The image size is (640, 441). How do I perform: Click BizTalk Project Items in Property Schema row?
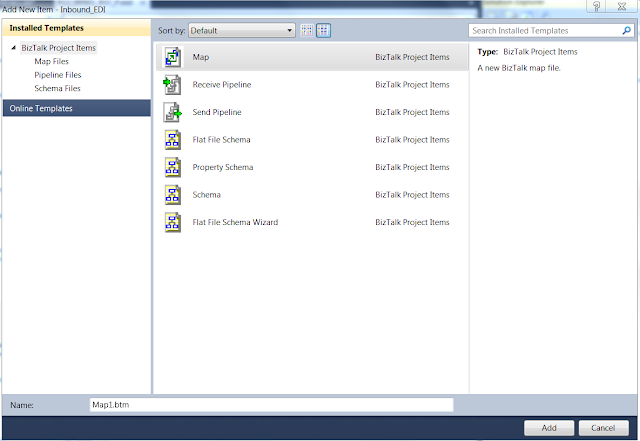pyautogui.click(x=412, y=167)
